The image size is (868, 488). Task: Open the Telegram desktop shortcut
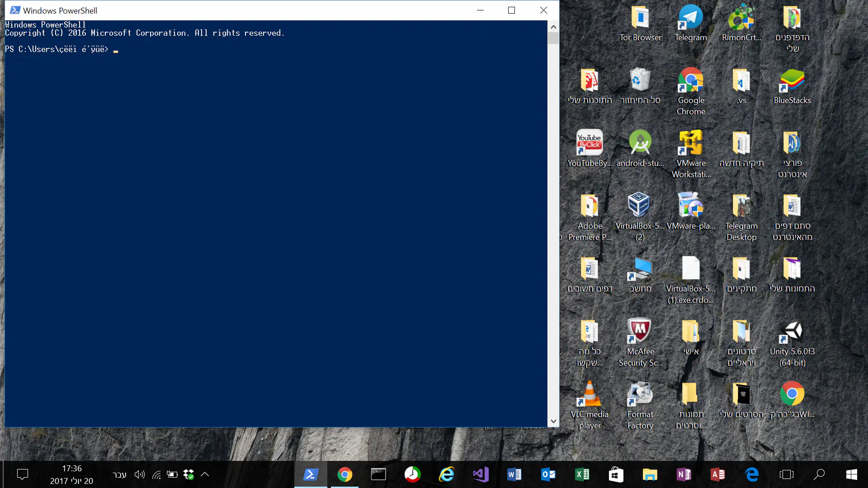pos(690,18)
